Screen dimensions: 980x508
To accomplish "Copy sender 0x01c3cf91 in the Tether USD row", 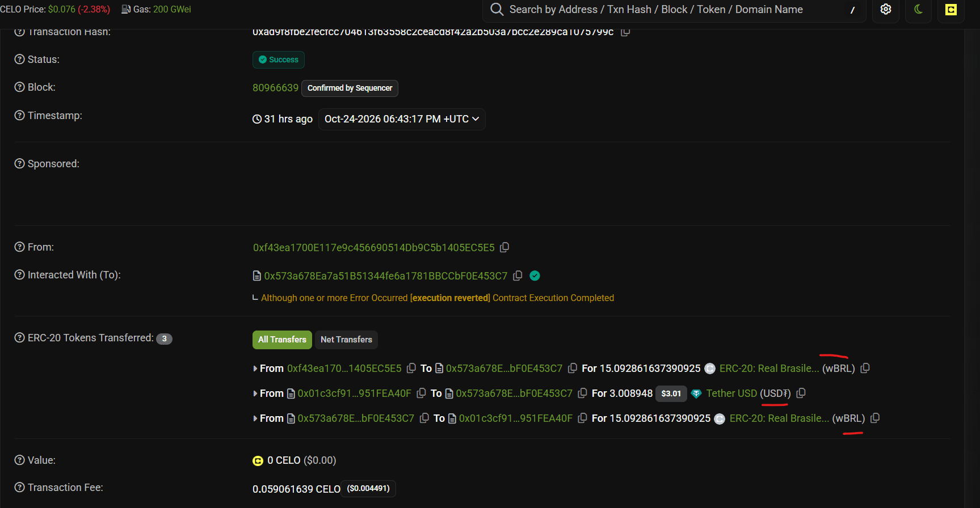I will pyautogui.click(x=421, y=393).
